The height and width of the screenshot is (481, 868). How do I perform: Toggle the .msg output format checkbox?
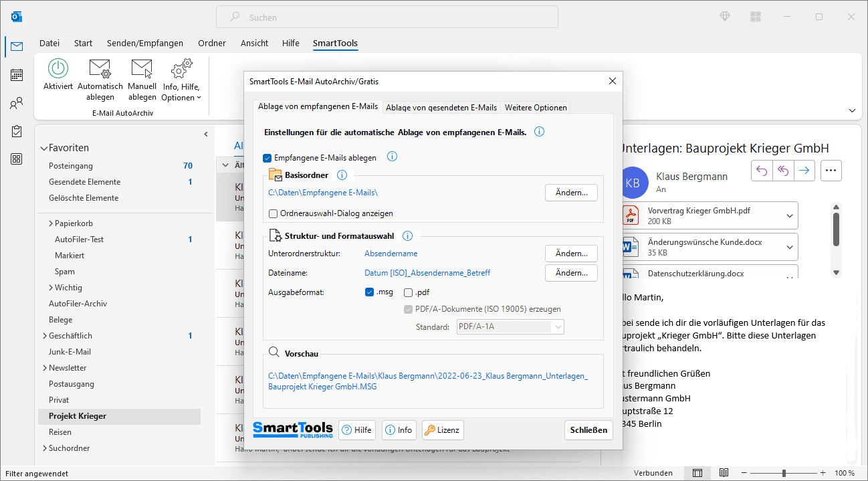[369, 292]
